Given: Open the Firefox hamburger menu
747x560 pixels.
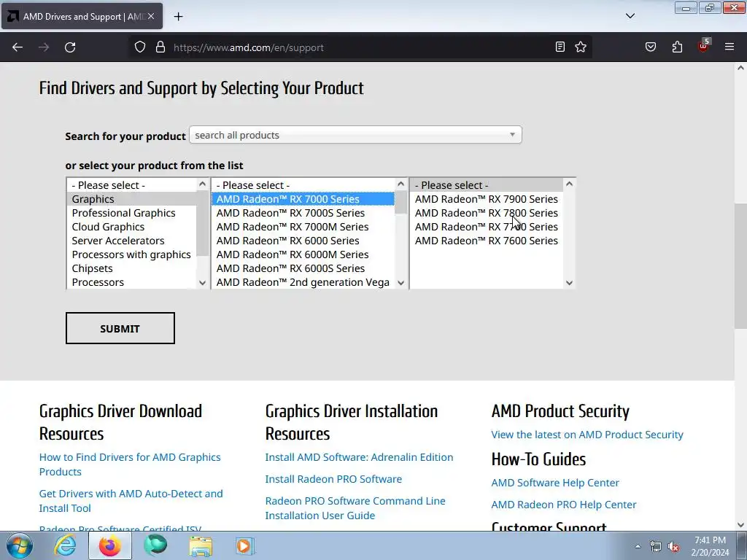Looking at the screenshot, I should coord(729,47).
